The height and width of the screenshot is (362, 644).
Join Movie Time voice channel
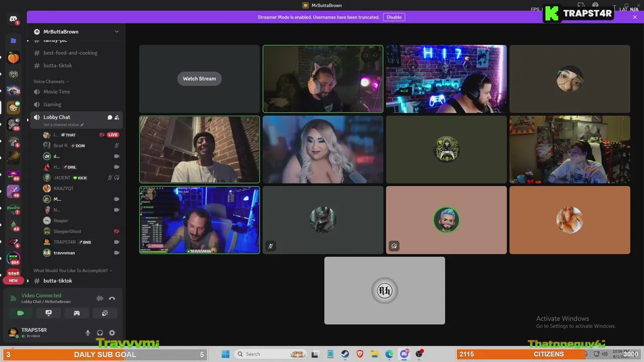pyautogui.click(x=76, y=92)
